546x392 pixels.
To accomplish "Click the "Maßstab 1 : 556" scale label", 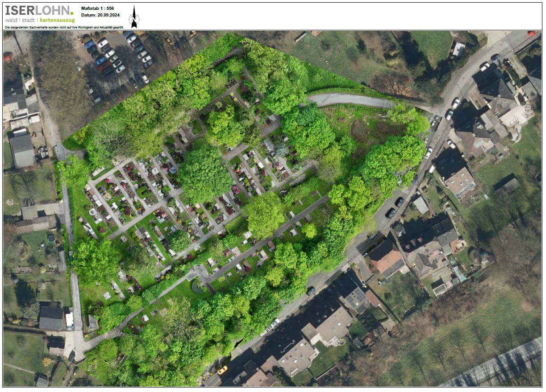I will click(x=98, y=8).
